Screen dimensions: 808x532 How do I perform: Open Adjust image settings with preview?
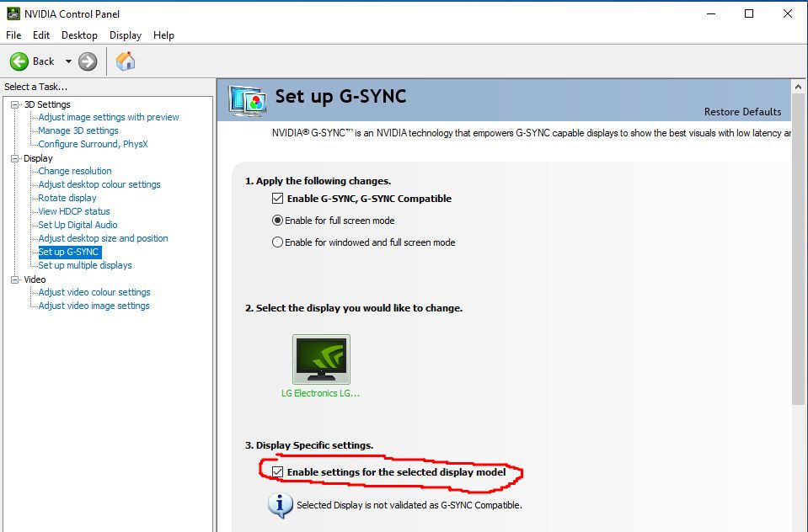(108, 117)
